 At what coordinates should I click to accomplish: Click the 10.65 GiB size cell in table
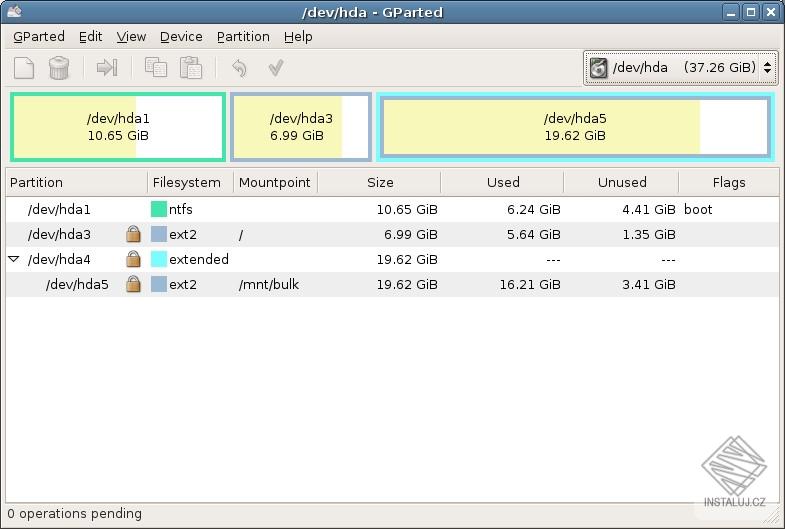tap(407, 209)
